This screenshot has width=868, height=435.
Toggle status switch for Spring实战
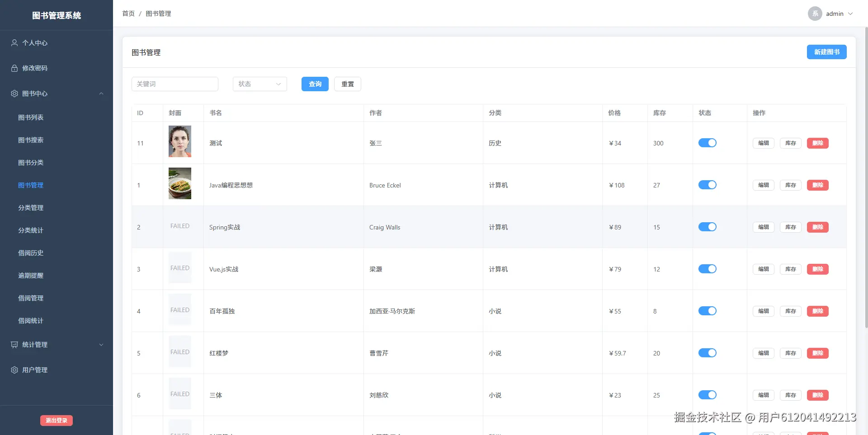click(708, 227)
